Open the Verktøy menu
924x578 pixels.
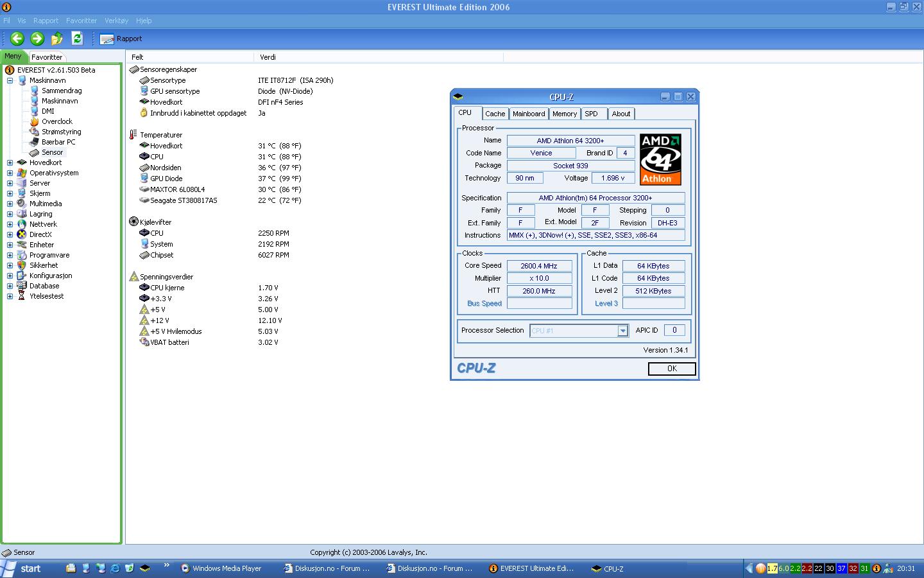pyautogui.click(x=117, y=21)
